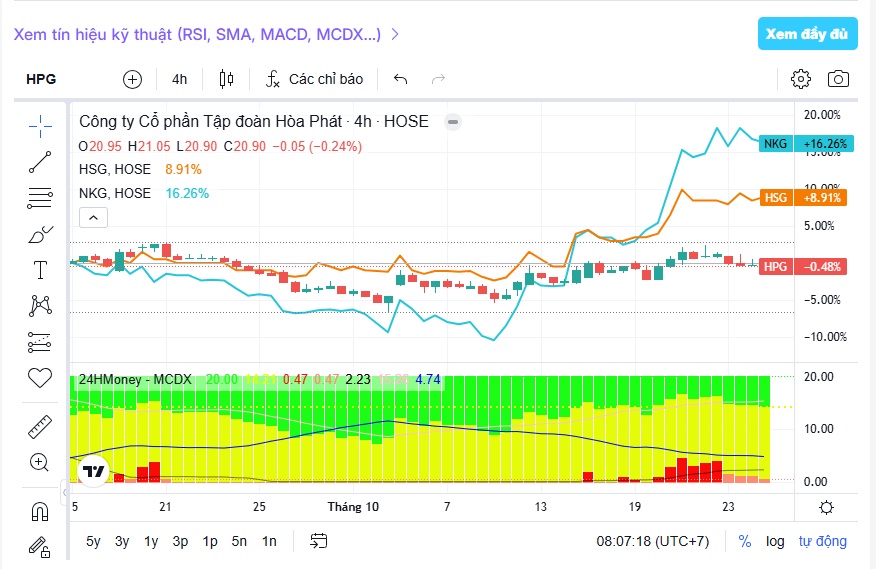The height and width of the screenshot is (569, 876).
Task: Select the text annotation tool
Action: 40,270
